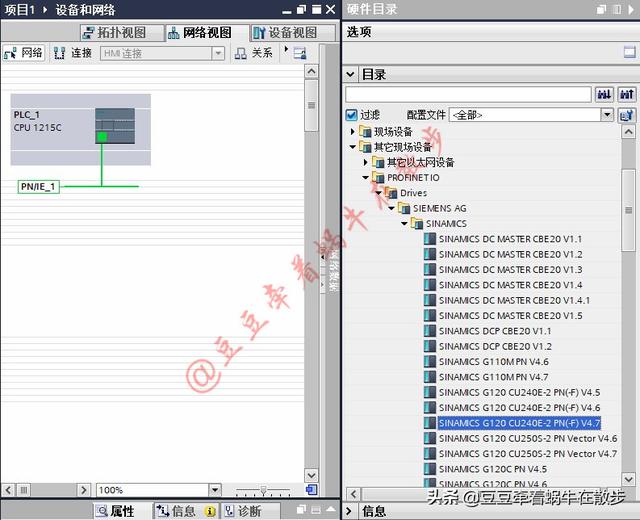The image size is (640, 520).
Task: Open the 信息 inspector tab
Action: (x=186, y=511)
